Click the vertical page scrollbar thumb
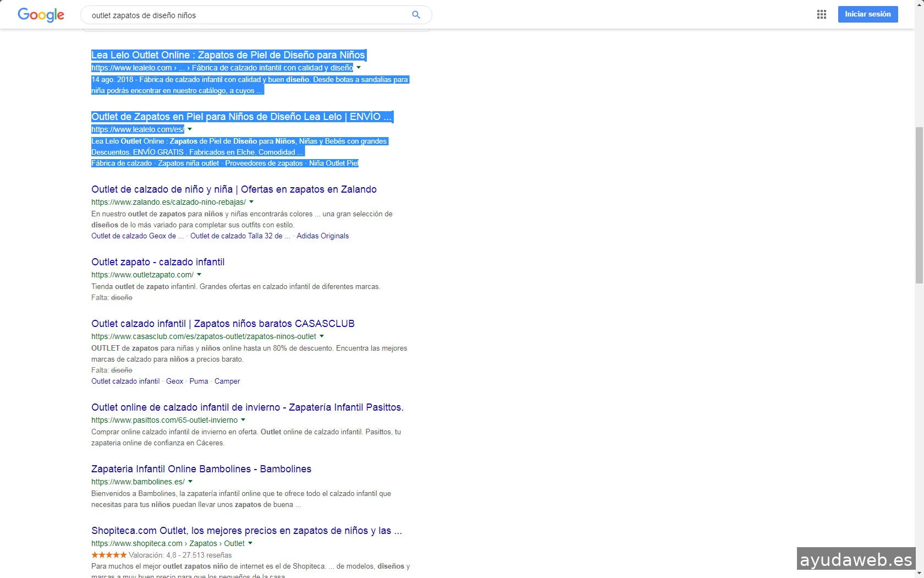 pos(919,205)
